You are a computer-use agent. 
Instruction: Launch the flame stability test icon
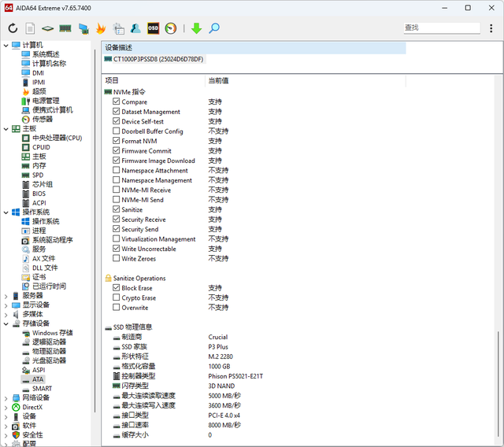coord(101,28)
